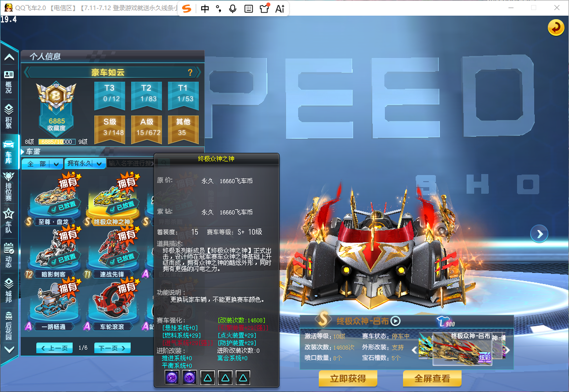
Task: Select the 车库 garage sidebar tab
Action: [x=9, y=151]
